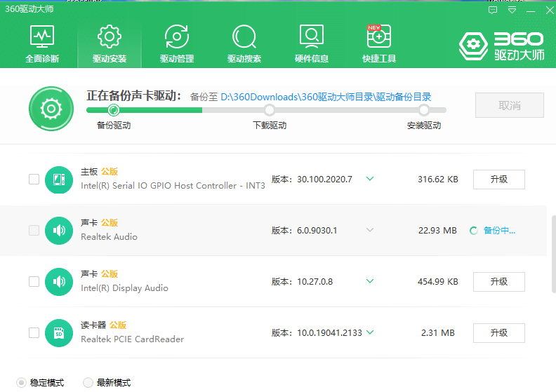Expand version dropdown for 10.27.0.8

[370, 281]
